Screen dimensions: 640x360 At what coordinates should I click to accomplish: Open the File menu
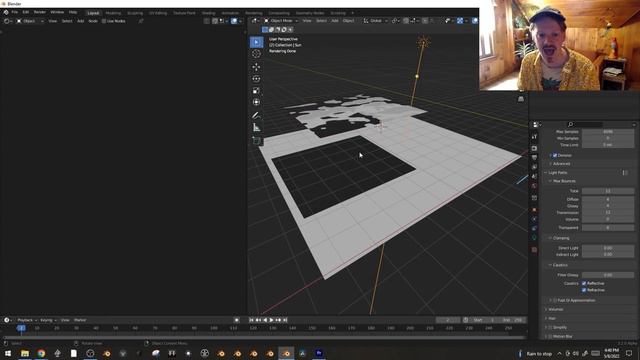[x=15, y=13]
